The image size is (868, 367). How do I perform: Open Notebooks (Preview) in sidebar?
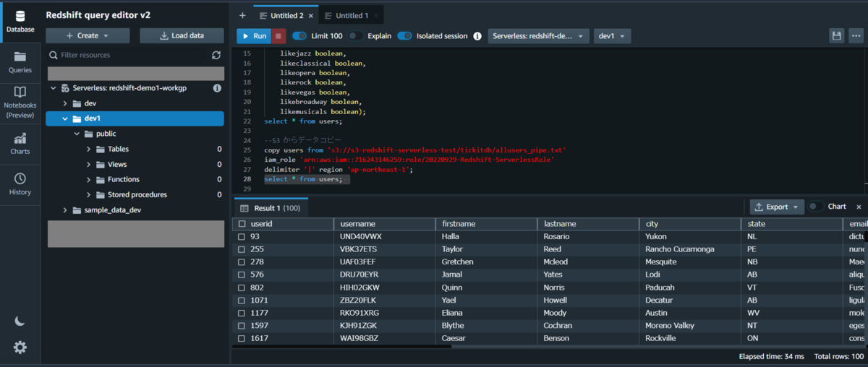click(x=20, y=102)
